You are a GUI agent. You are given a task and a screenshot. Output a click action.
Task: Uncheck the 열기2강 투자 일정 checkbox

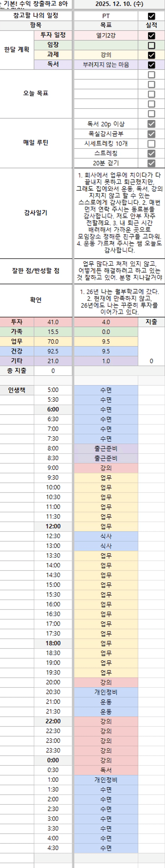tap(151, 35)
